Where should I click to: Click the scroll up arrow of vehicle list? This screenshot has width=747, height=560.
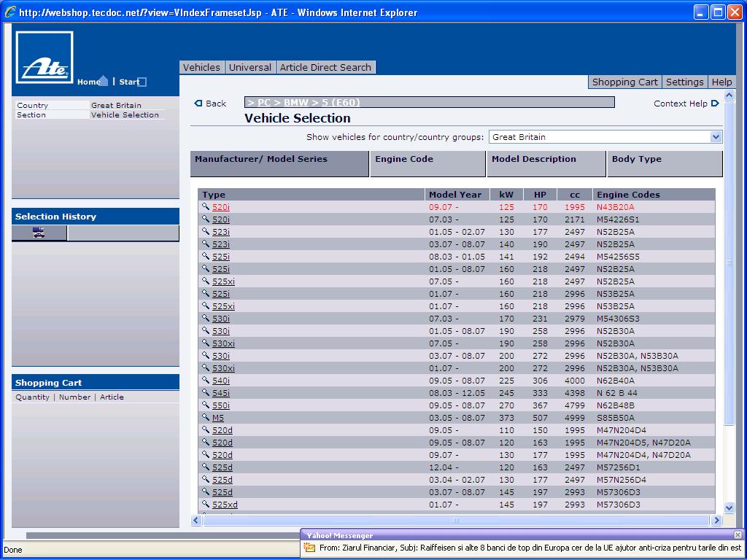click(x=729, y=96)
